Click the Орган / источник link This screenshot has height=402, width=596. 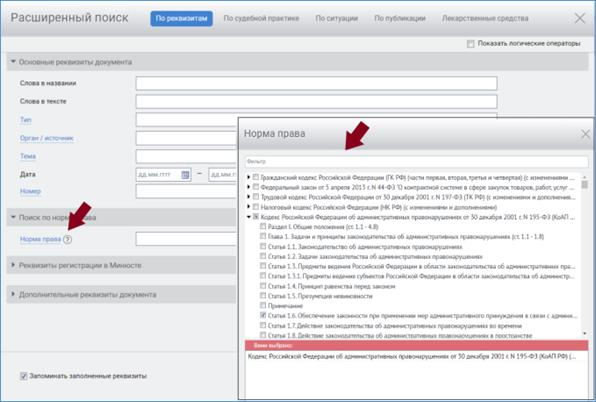(47, 138)
